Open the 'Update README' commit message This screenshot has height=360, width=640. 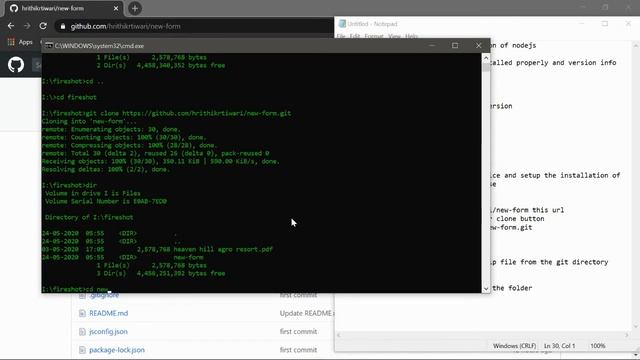[x=307, y=313]
